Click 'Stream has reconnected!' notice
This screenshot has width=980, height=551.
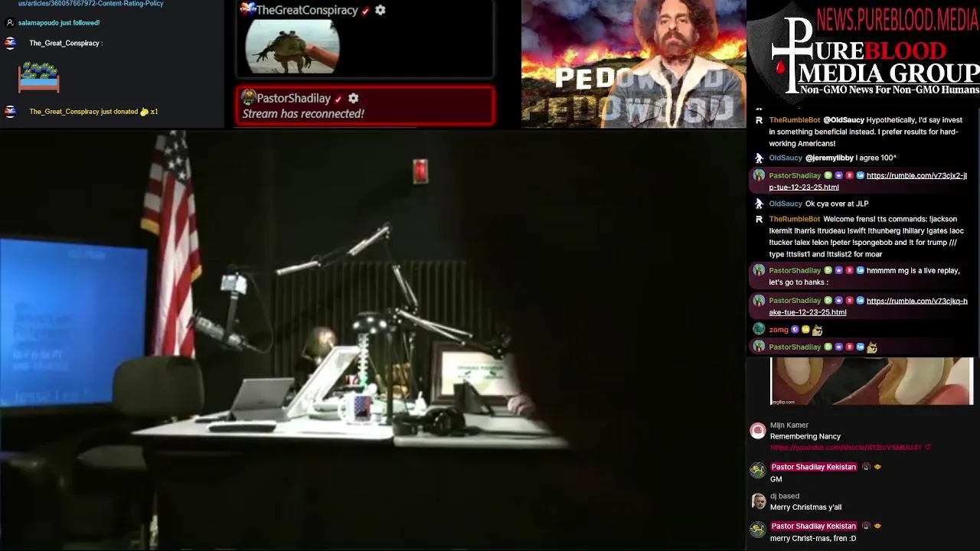[303, 114]
